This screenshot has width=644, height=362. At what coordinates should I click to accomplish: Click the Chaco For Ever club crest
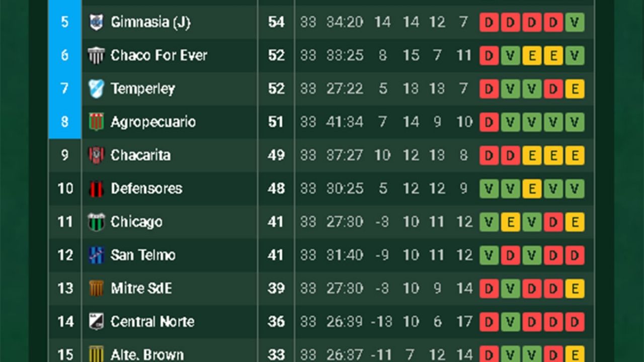coord(96,55)
